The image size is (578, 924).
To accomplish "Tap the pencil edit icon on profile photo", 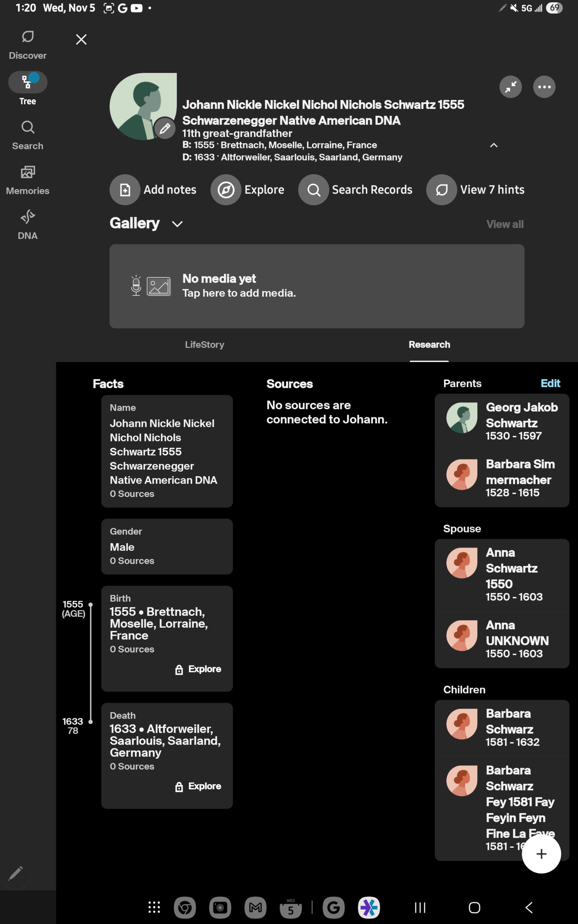I will 165,128.
